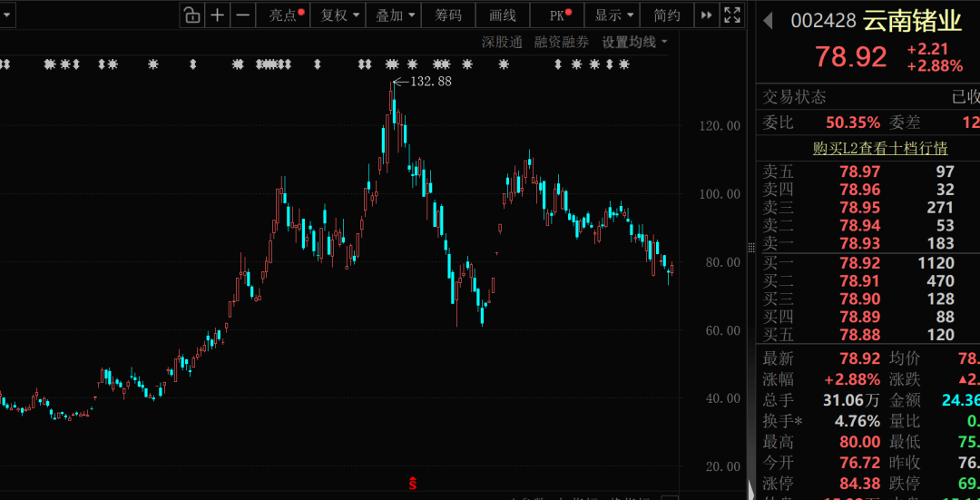Click the red S marker at chart bottom
980x500 pixels.
tap(413, 483)
